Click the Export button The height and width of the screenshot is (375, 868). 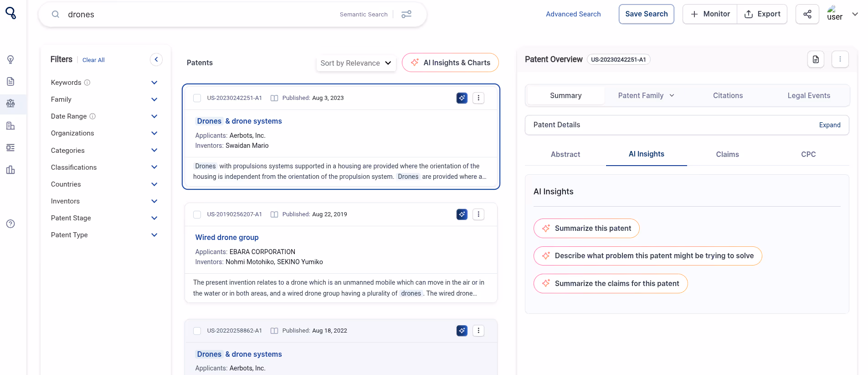pos(762,14)
